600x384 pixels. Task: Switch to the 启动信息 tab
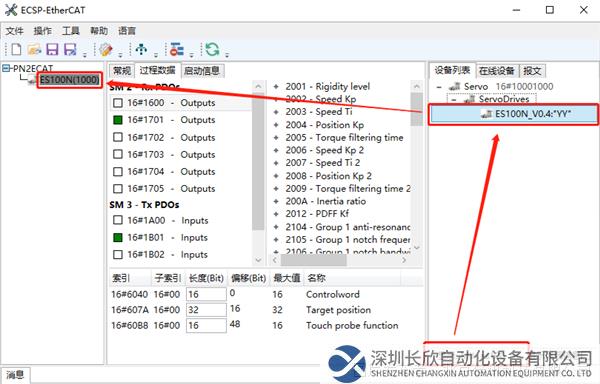click(202, 71)
